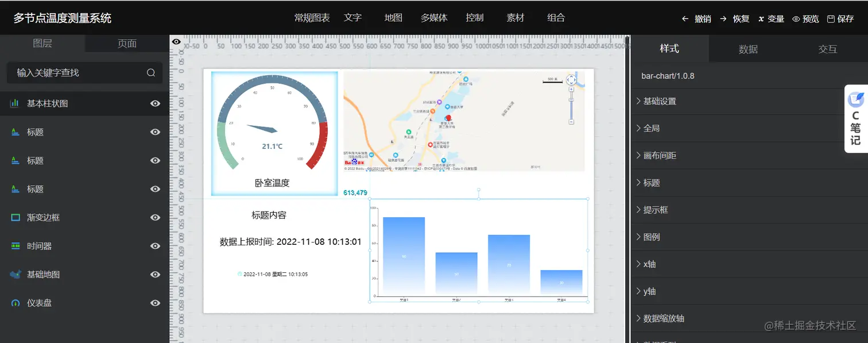Hide the 基础地图 layer
Viewport: 868px width, 343px height.
[155, 275]
